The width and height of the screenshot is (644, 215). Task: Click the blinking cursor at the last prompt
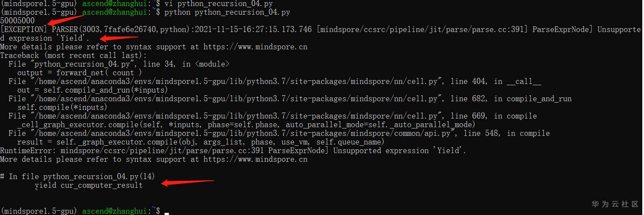click(166, 212)
